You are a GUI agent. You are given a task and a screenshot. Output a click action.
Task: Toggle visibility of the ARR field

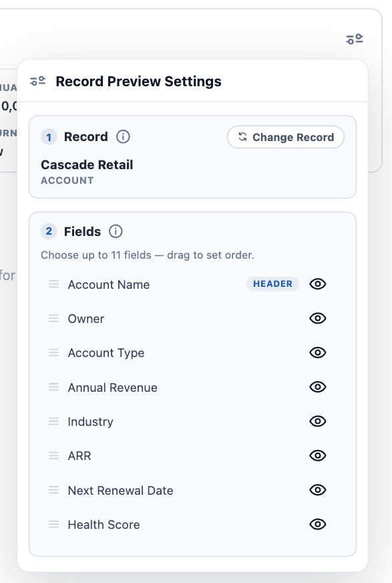pyautogui.click(x=318, y=455)
